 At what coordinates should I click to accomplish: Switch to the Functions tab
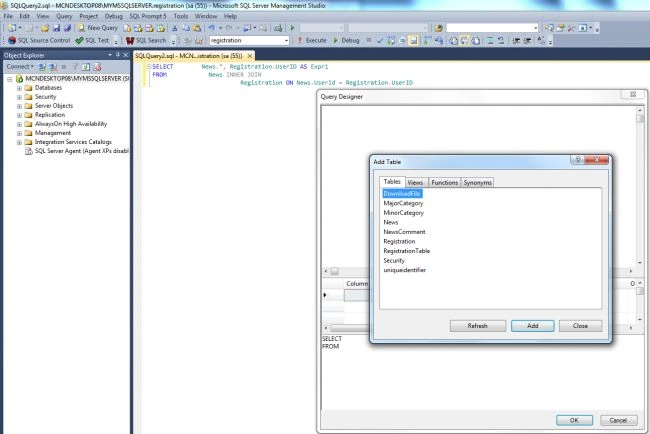(444, 182)
